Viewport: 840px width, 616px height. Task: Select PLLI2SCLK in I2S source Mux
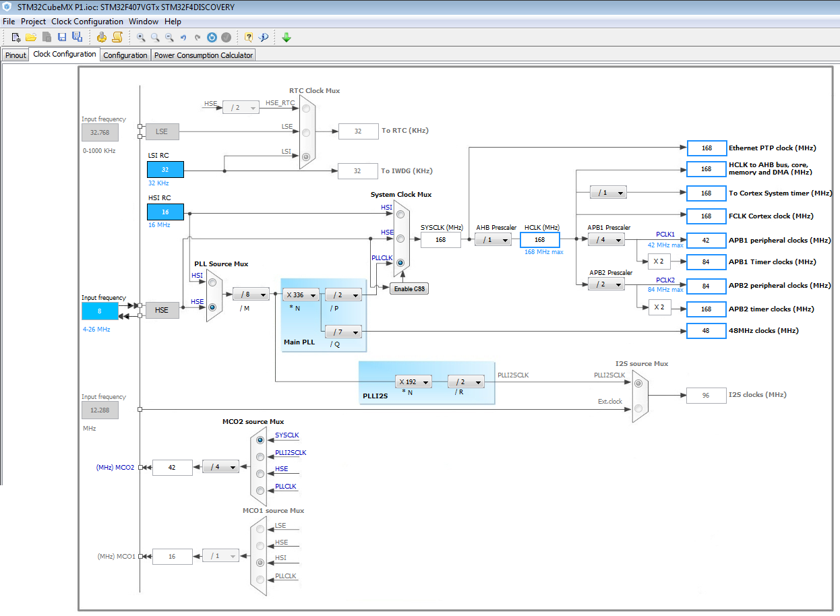pyautogui.click(x=638, y=383)
